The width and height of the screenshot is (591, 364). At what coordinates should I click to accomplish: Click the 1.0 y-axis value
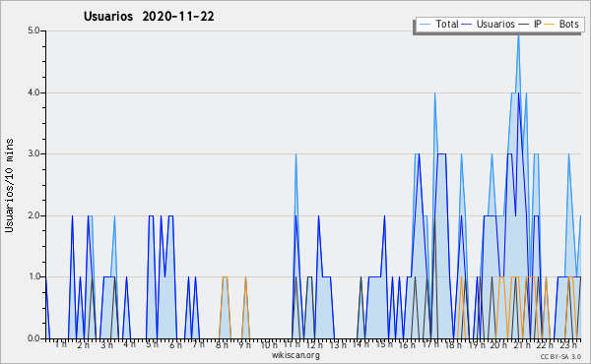[x=33, y=276]
